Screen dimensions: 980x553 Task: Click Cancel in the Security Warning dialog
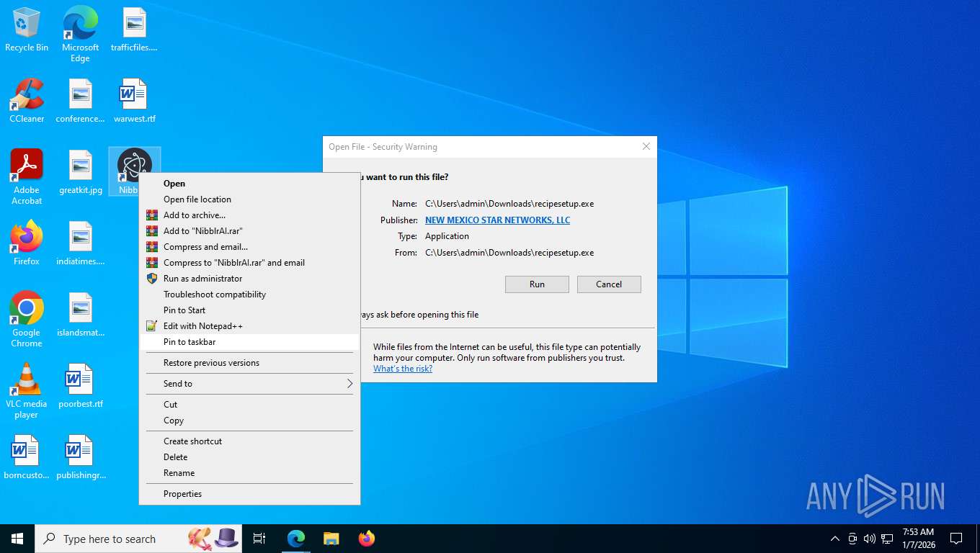click(x=609, y=284)
